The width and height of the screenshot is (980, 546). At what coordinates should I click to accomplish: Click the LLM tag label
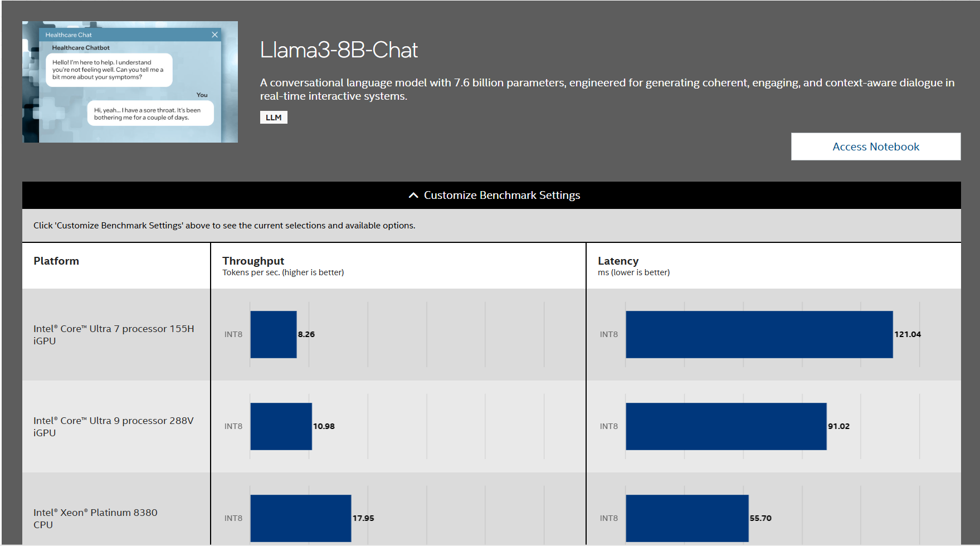point(274,118)
